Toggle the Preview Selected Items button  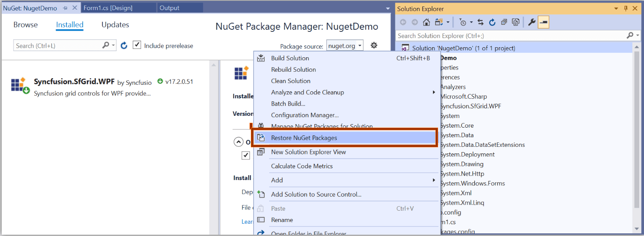point(543,22)
